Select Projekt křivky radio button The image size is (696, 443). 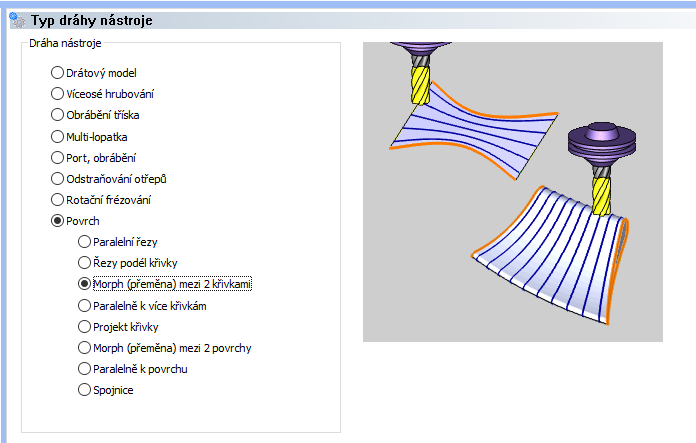click(84, 327)
